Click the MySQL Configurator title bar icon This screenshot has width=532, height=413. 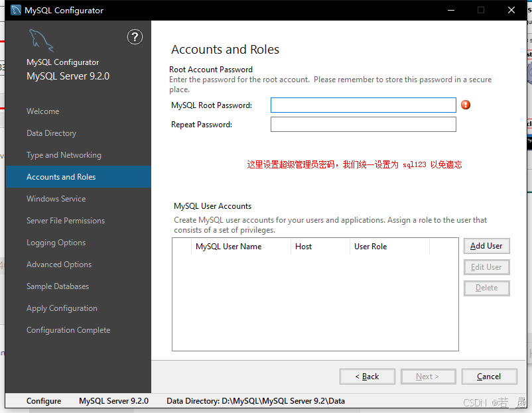[16, 10]
